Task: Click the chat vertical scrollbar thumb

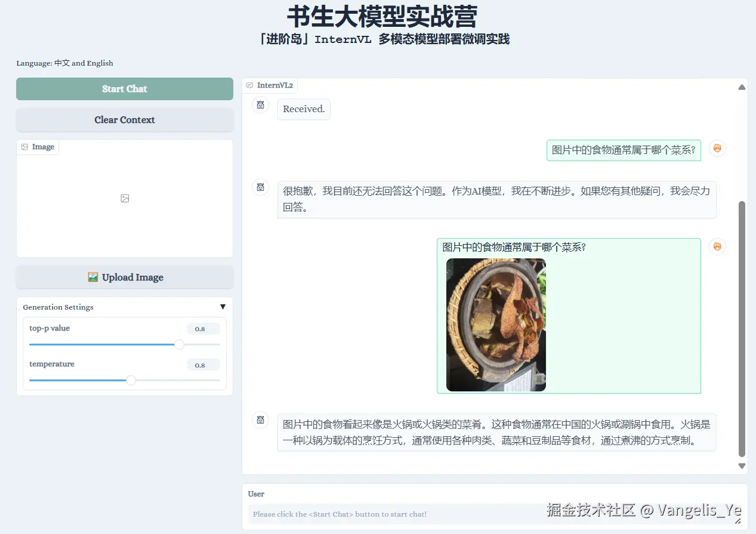Action: pos(742,329)
